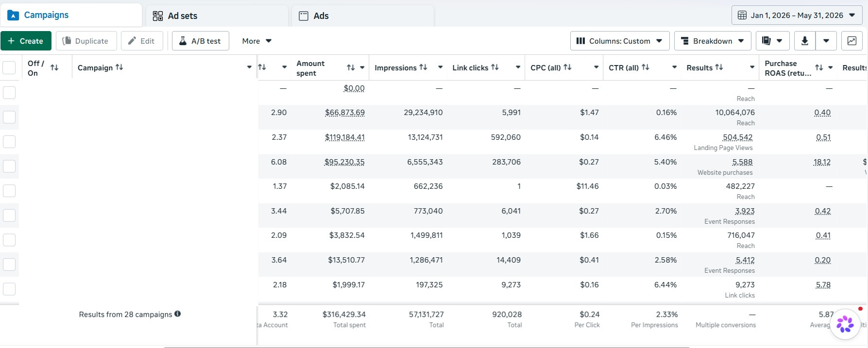Check the box for $119,184.41 row
The image size is (868, 348).
point(9,142)
